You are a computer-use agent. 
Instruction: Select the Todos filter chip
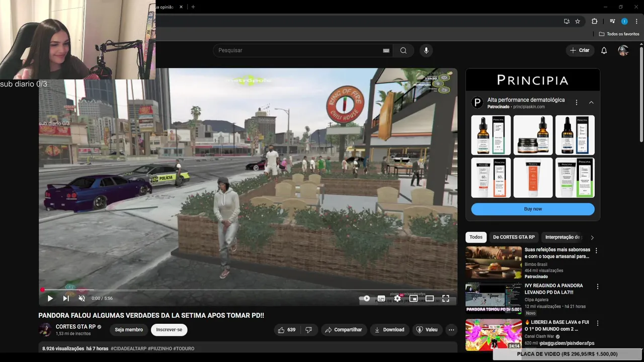[x=476, y=237]
